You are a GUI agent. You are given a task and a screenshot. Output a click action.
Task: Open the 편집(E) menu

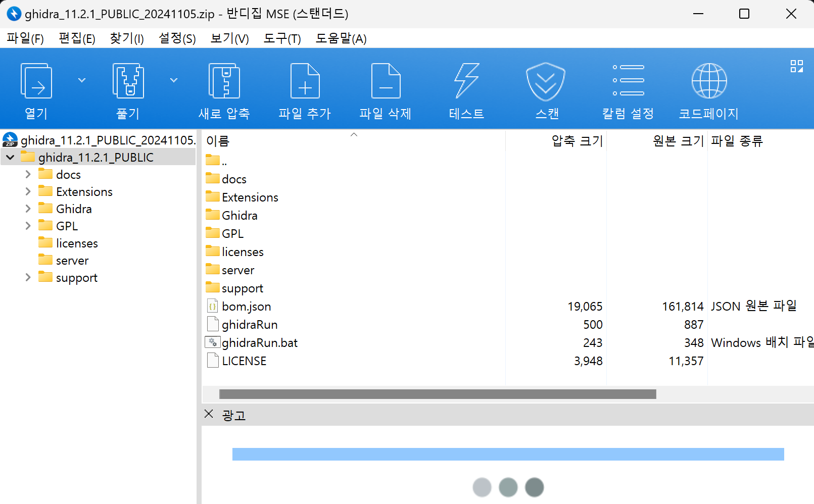77,39
